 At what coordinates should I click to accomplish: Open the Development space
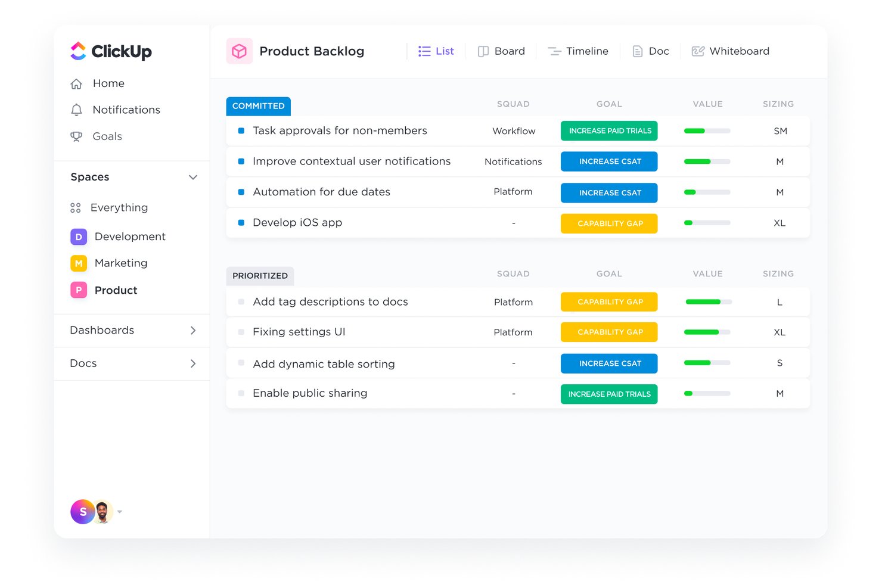point(130,237)
